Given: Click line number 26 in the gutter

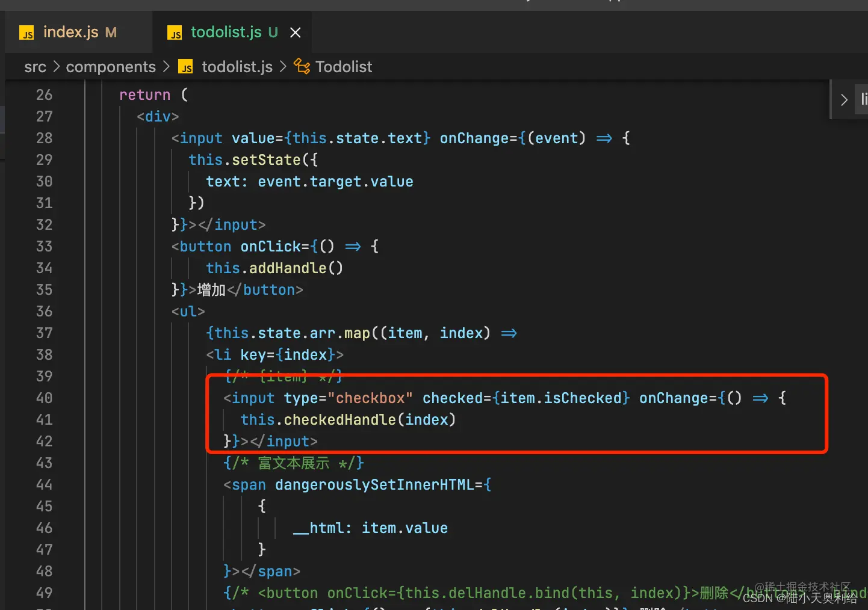Looking at the screenshot, I should click(x=44, y=95).
